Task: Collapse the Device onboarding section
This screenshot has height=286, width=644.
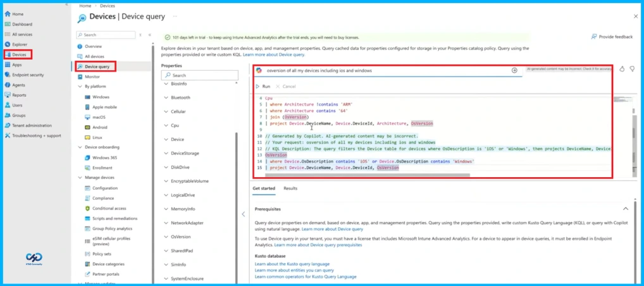Action: click(x=80, y=147)
